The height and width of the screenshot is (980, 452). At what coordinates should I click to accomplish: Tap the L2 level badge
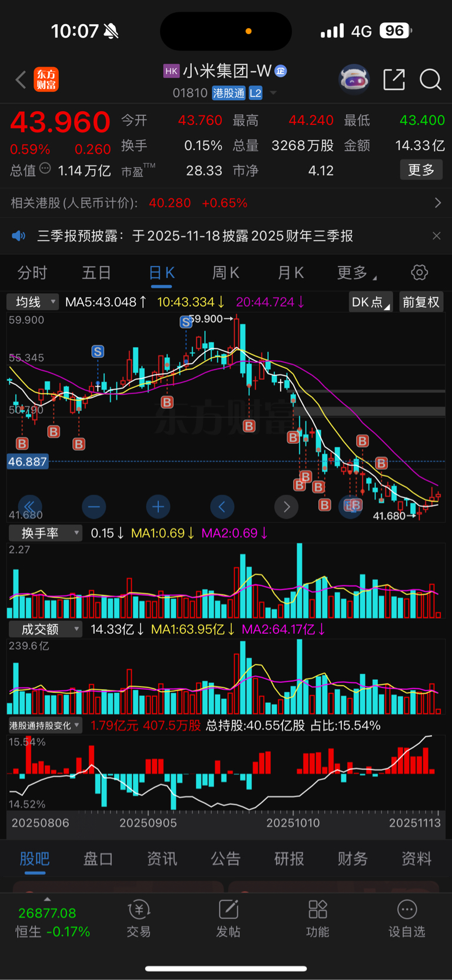255,93
